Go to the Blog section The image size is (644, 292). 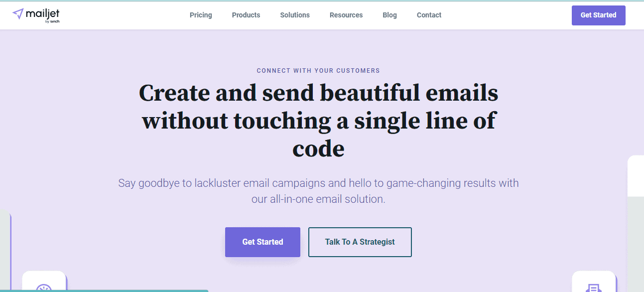[389, 15]
